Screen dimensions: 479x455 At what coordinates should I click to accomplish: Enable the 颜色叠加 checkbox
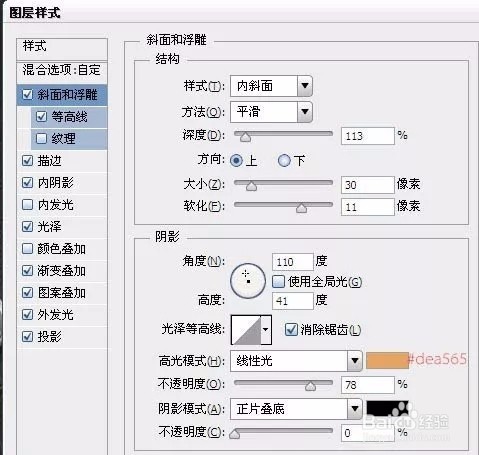[27, 249]
